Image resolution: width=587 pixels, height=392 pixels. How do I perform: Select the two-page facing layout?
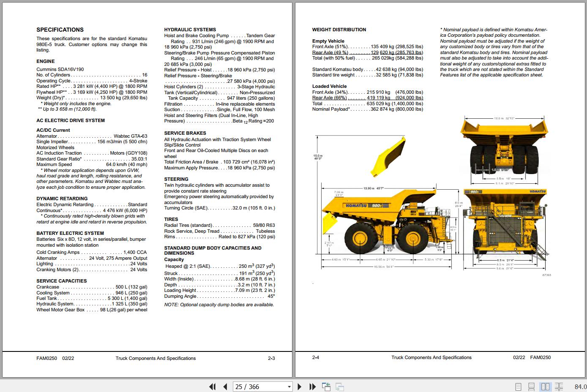[x=545, y=387]
